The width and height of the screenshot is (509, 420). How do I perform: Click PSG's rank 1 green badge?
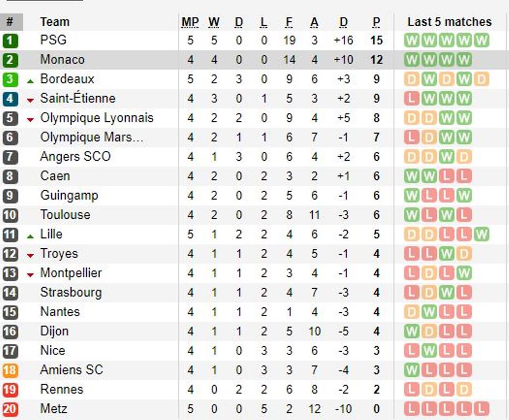tap(10, 40)
